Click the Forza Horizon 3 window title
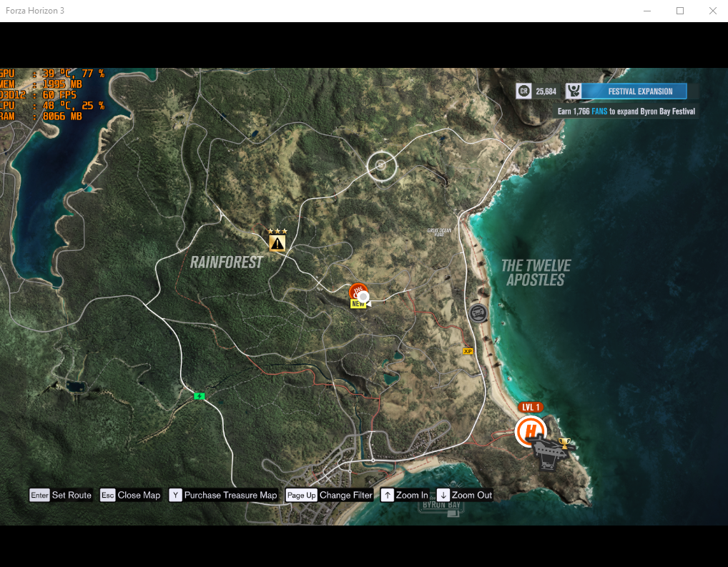This screenshot has height=567, width=728. tap(35, 11)
